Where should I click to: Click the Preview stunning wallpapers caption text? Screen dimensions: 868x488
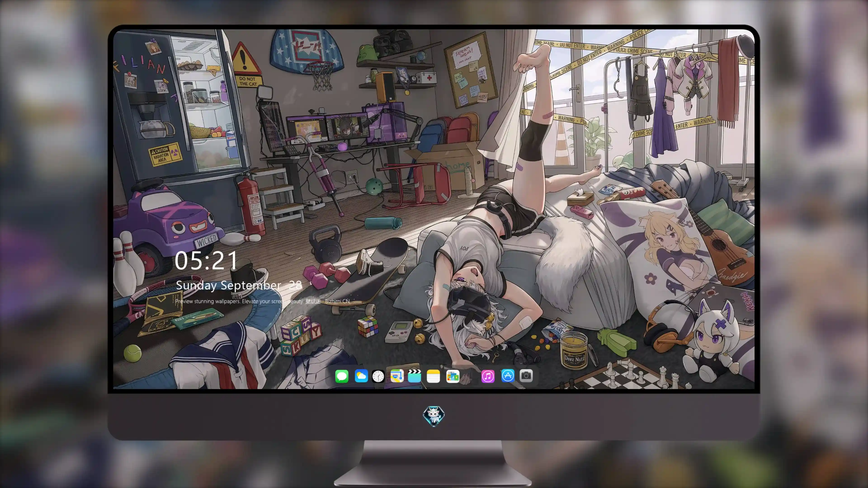[x=262, y=301]
